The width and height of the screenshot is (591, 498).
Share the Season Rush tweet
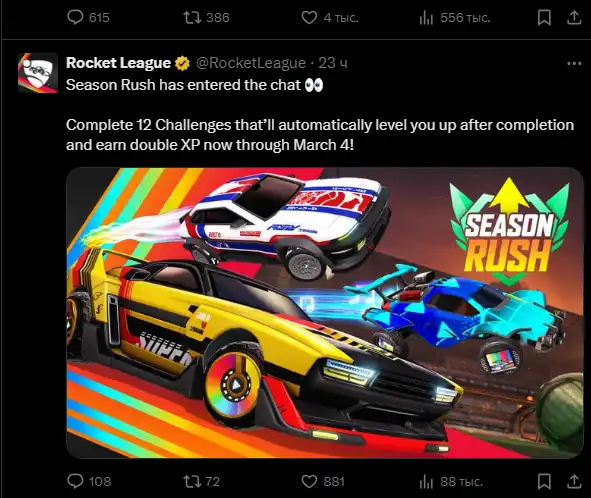[x=574, y=481]
